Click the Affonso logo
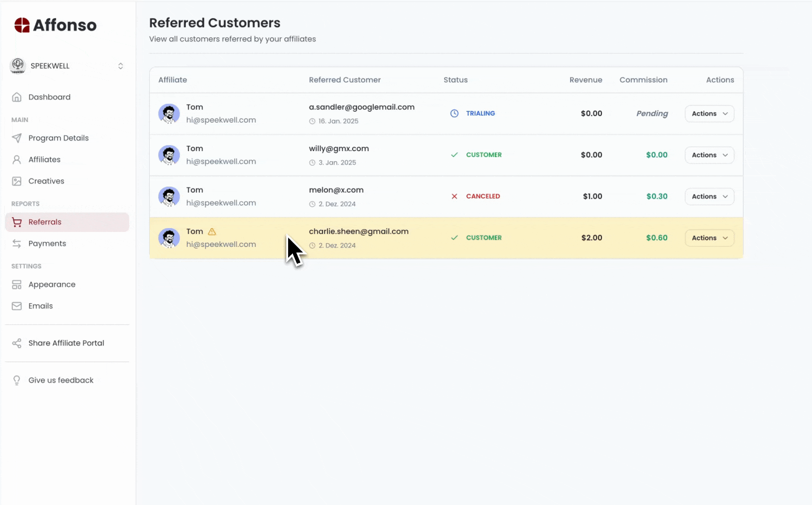 pos(55,25)
